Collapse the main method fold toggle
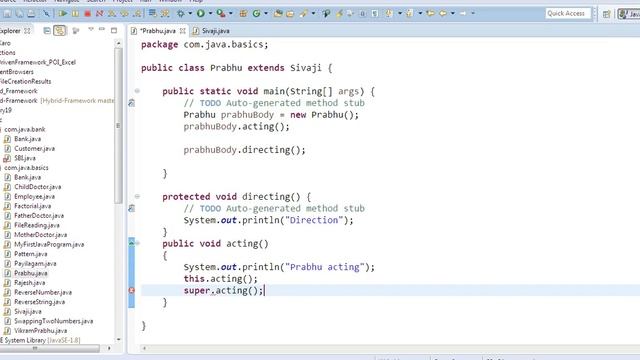 [x=137, y=91]
